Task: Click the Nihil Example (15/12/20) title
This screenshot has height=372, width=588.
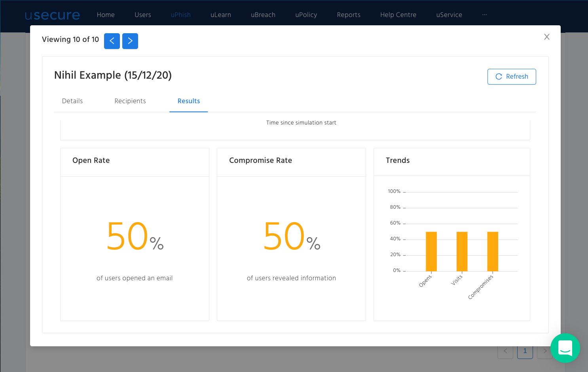Action: pyautogui.click(x=113, y=75)
